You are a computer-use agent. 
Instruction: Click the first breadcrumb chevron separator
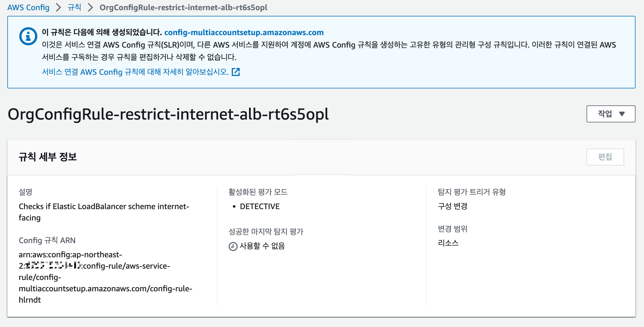[59, 7]
